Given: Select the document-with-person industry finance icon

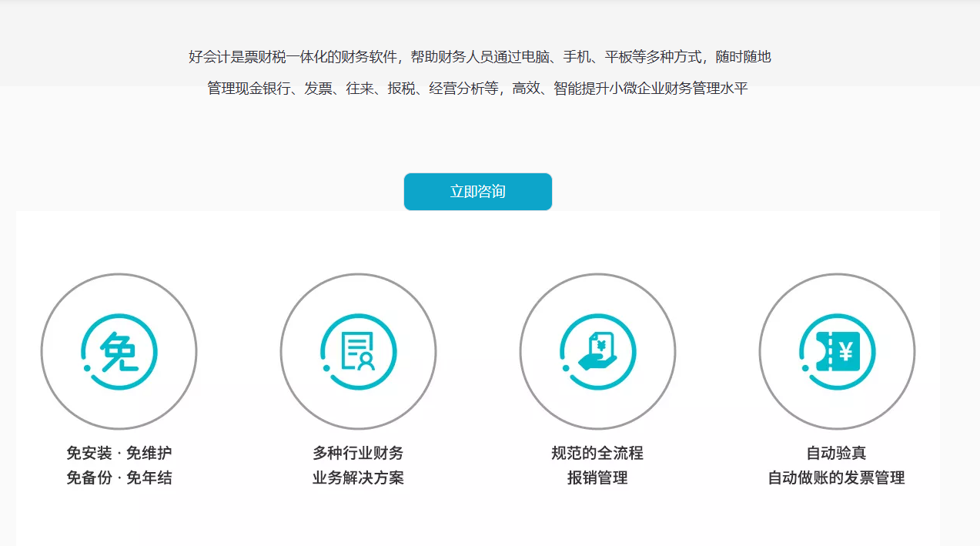Looking at the screenshot, I should click(358, 351).
